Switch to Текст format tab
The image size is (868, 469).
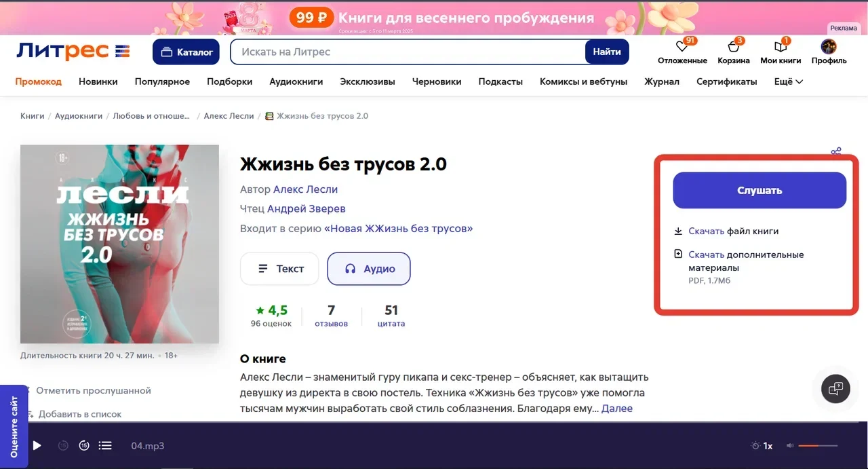click(279, 269)
